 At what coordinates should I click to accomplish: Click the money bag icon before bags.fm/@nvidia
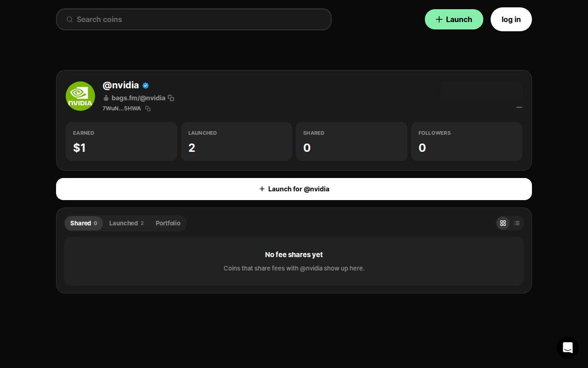coord(106,98)
